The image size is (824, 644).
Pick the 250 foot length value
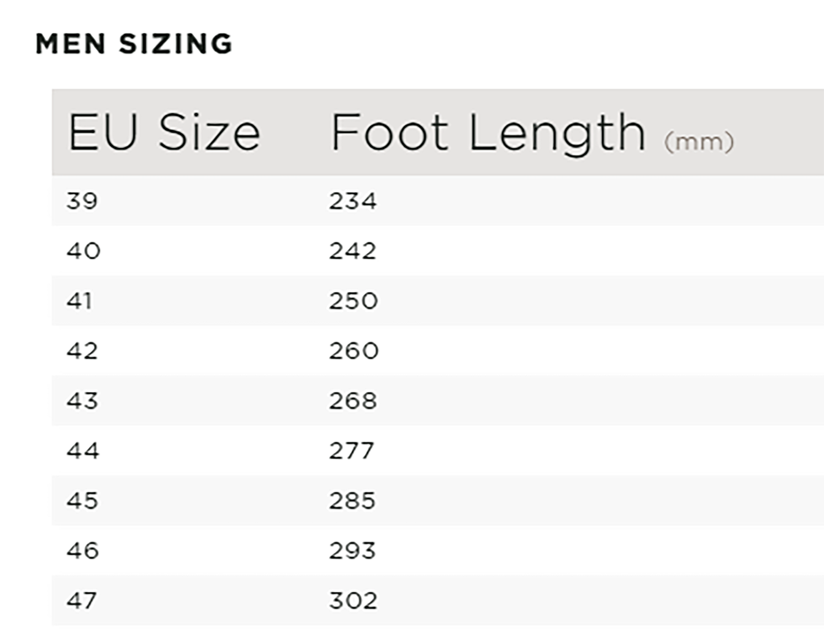(353, 301)
